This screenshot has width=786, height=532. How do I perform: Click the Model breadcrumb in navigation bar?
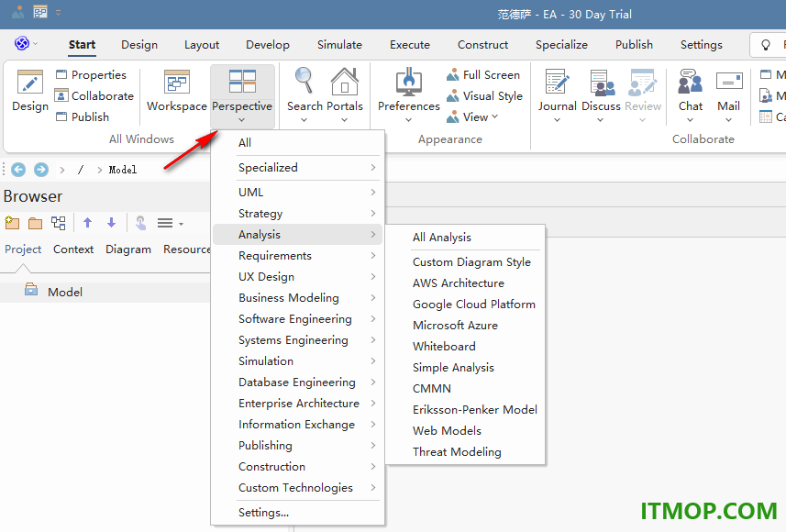[123, 170]
